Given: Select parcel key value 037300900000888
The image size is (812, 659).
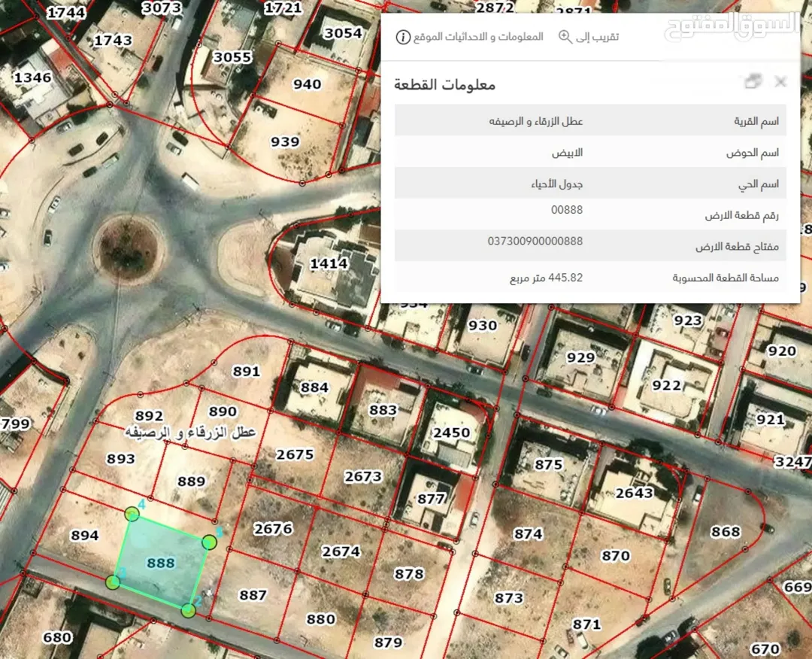Looking at the screenshot, I should pos(535,241).
